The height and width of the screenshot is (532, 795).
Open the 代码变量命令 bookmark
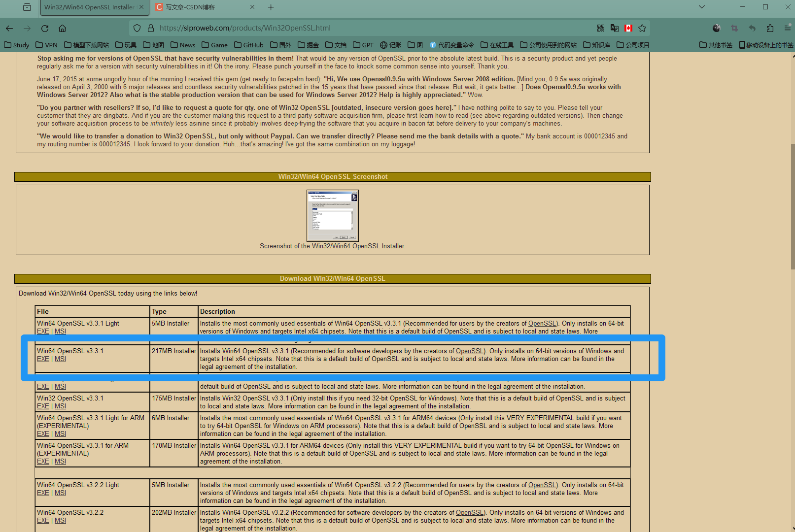[x=452, y=45]
